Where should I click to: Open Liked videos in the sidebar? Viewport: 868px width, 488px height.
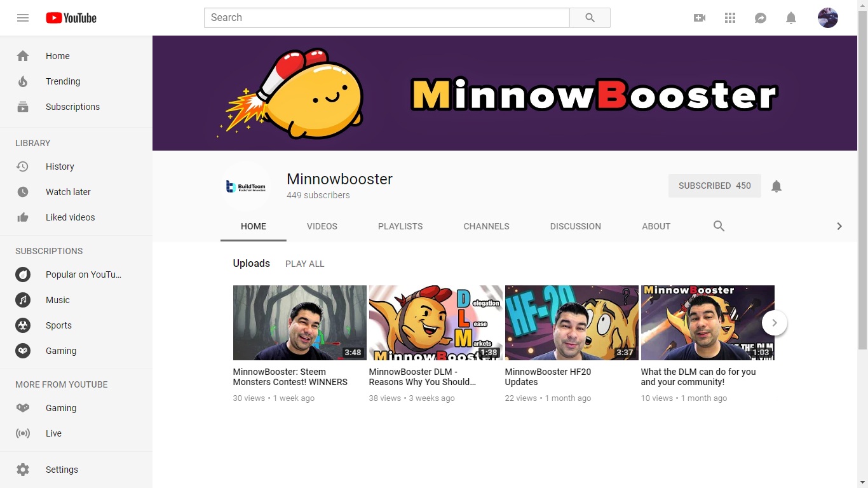click(x=76, y=217)
